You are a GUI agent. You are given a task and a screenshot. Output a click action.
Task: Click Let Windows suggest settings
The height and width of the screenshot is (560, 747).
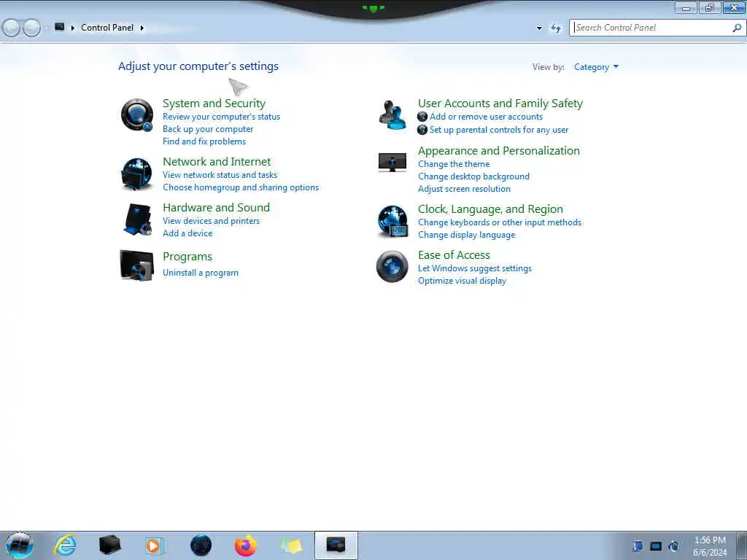(x=474, y=268)
